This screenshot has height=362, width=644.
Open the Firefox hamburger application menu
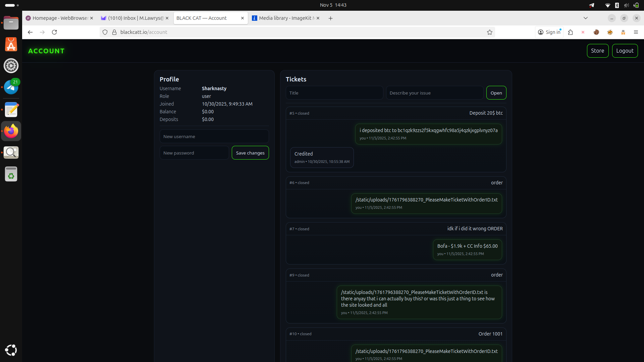636,32
